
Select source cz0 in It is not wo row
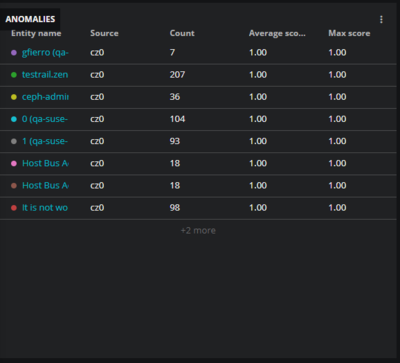[x=97, y=208]
